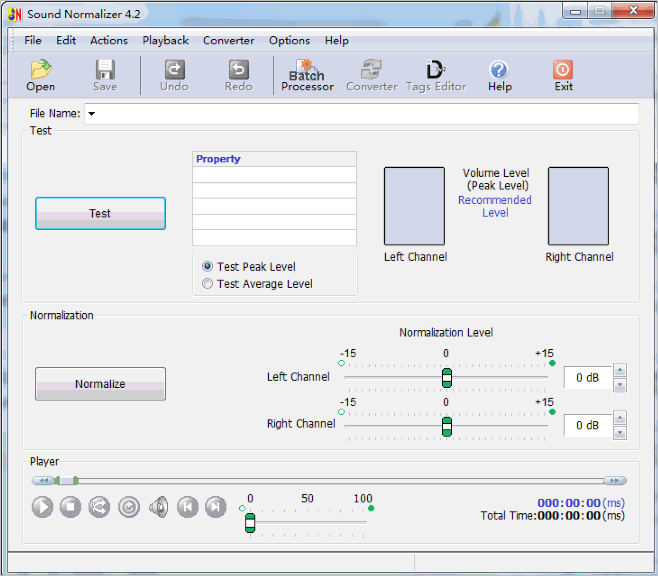
Task: Expand the File Name dropdown arrow
Action: pyautogui.click(x=91, y=114)
